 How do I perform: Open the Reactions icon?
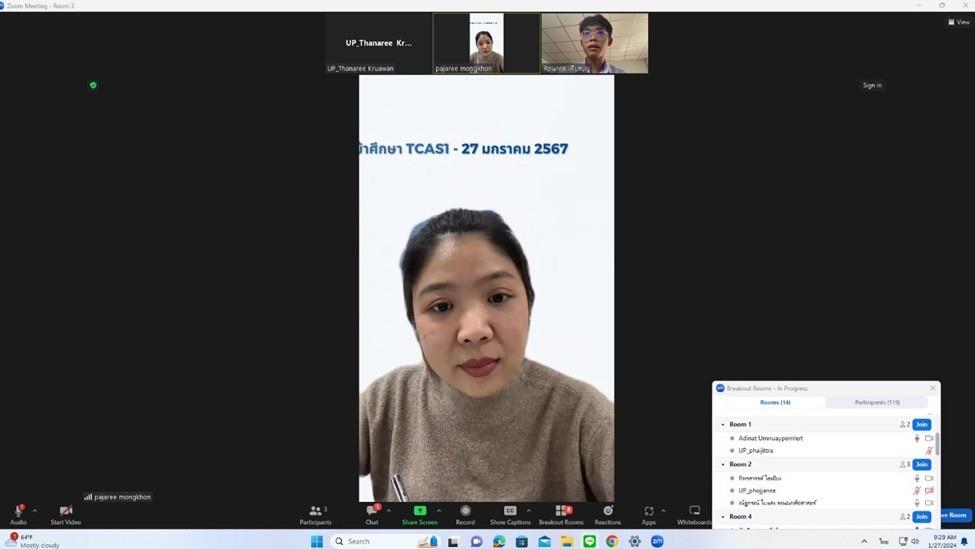(x=608, y=511)
